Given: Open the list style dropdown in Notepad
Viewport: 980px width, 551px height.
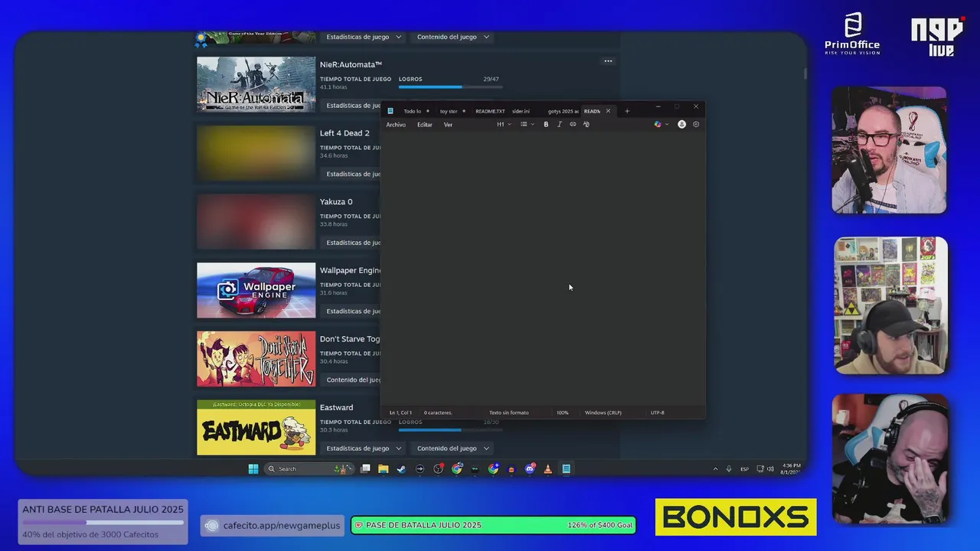Looking at the screenshot, I should tap(527, 124).
